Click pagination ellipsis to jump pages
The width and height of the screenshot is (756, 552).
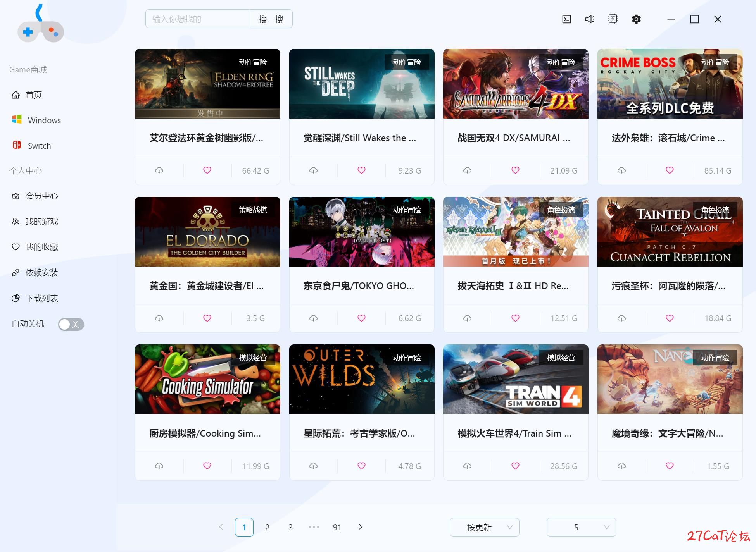pyautogui.click(x=314, y=527)
